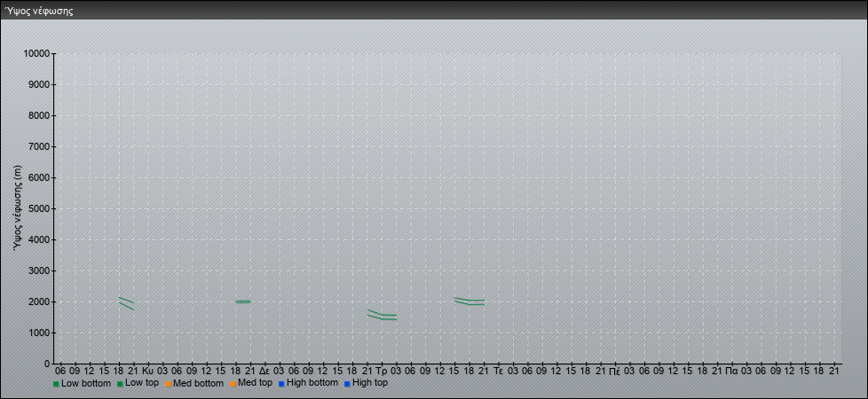This screenshot has height=399, width=868.
Task: Click the 2000 y-axis label
Action: pyautogui.click(x=39, y=301)
